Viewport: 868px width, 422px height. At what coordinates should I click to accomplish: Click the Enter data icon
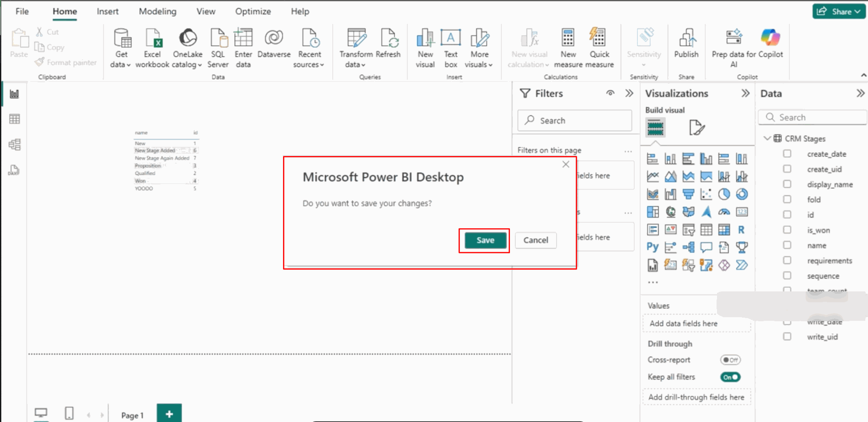243,38
